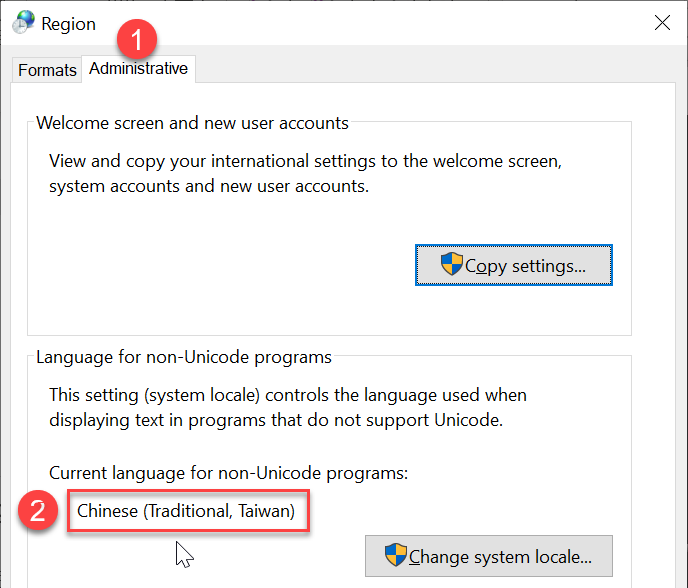Open the Copy settings dialog
The image size is (688, 588).
513,265
